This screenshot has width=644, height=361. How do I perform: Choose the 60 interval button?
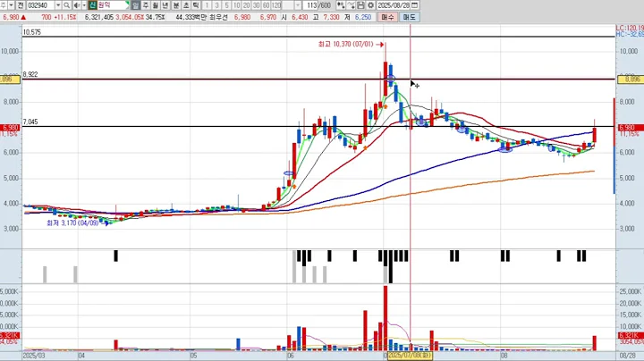click(267, 5)
